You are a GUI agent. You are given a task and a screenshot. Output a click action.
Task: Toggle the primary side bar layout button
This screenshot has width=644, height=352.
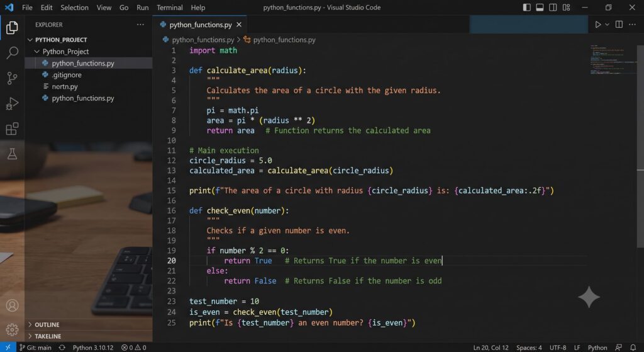click(x=526, y=8)
